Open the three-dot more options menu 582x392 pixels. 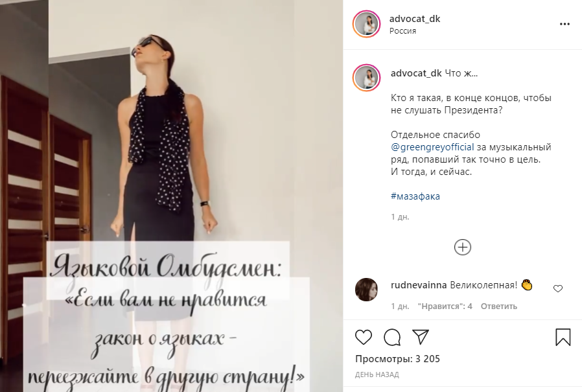pos(565,24)
